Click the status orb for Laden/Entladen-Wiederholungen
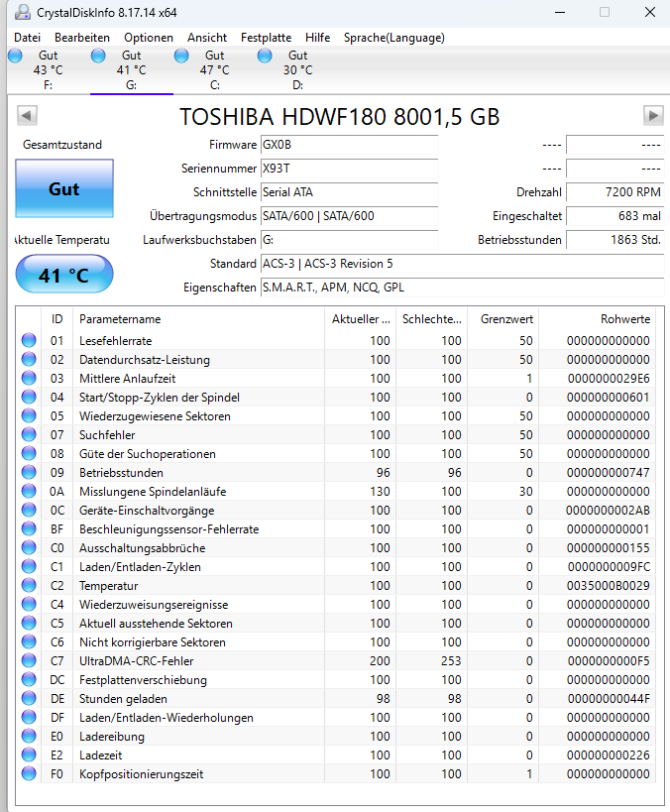The width and height of the screenshot is (670, 812). 29,717
